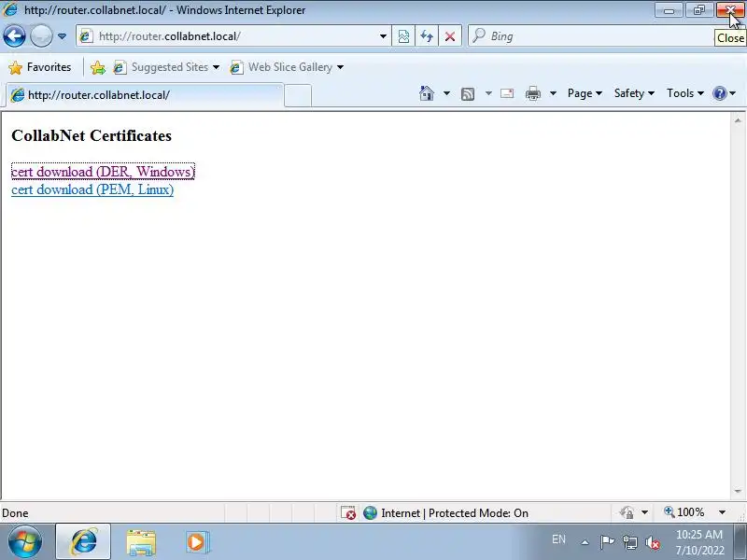The width and height of the screenshot is (747, 560).
Task: Click Internet Explorer taskbar icon
Action: pyautogui.click(x=83, y=541)
